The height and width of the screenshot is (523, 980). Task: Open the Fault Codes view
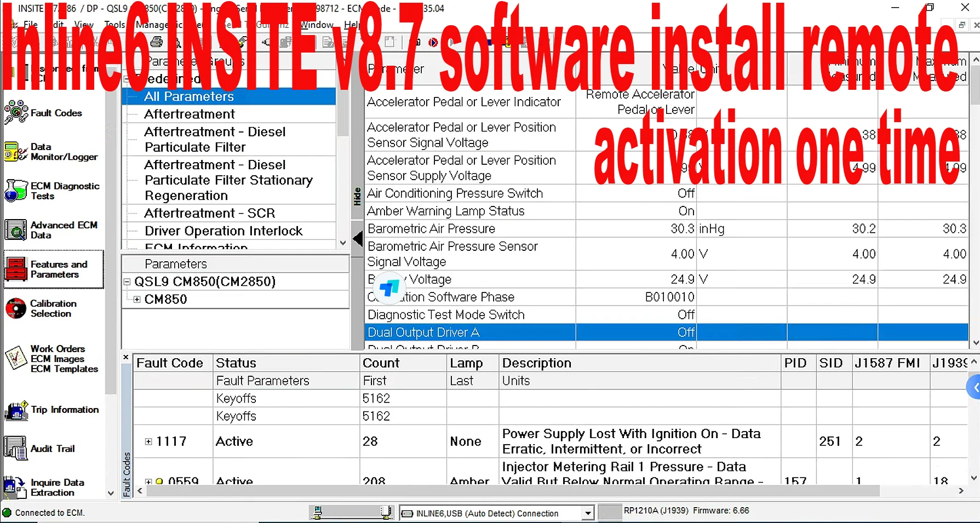(x=44, y=113)
